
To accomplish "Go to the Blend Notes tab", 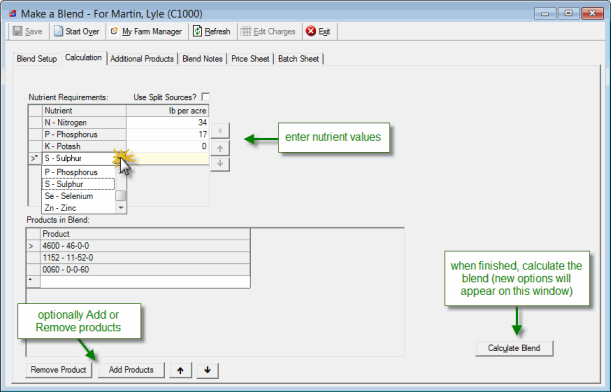I will click(x=202, y=59).
